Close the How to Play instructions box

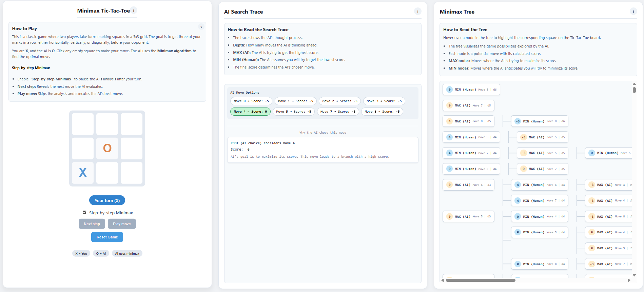201,27
